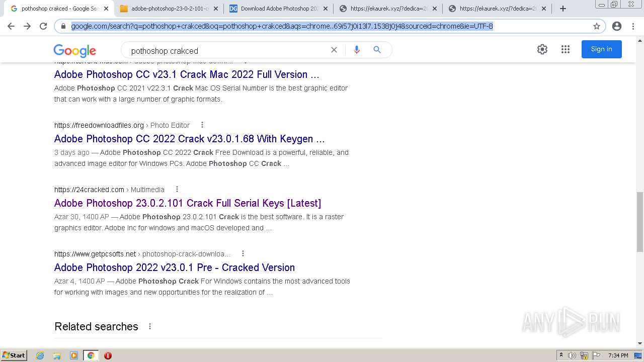The height and width of the screenshot is (362, 644).
Task: Open more options for the freedownloadfiles.org result
Action: [x=202, y=125]
